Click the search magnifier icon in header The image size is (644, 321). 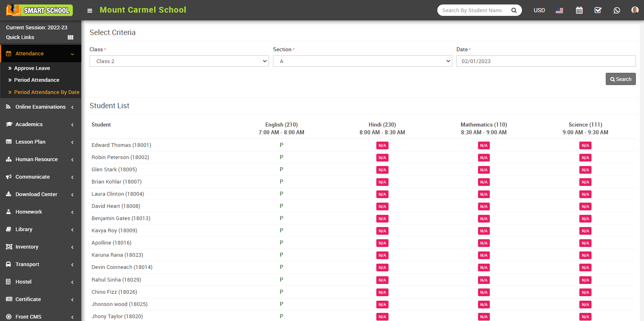(514, 10)
